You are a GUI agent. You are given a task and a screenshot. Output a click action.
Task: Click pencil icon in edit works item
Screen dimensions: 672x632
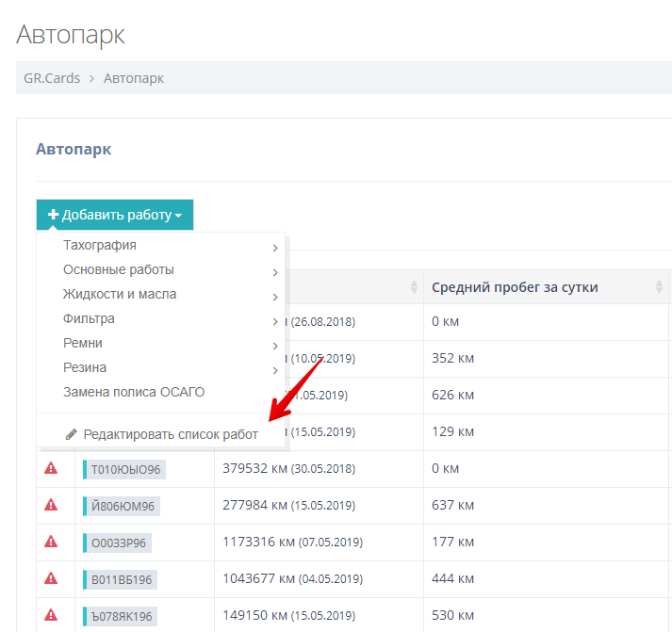pos(72,435)
